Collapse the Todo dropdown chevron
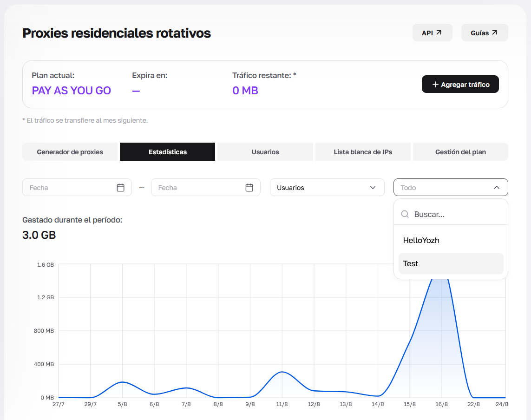 click(x=497, y=187)
